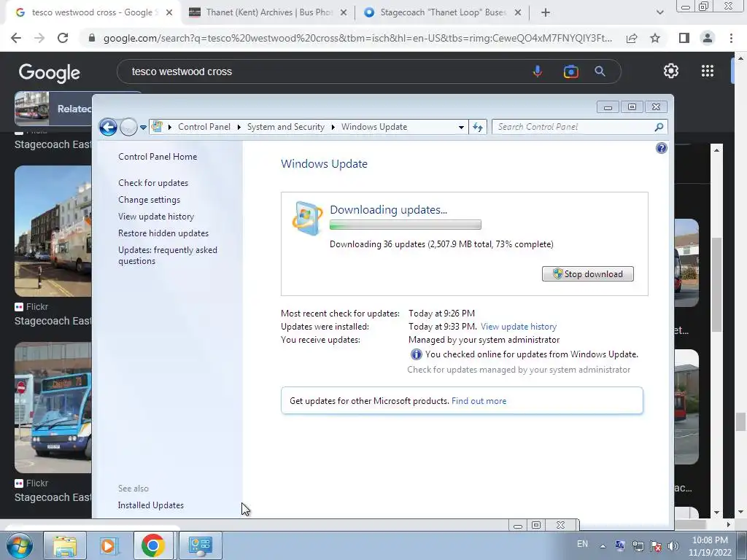Image resolution: width=747 pixels, height=560 pixels.
Task: Click the Google logo
Action: click(50, 72)
